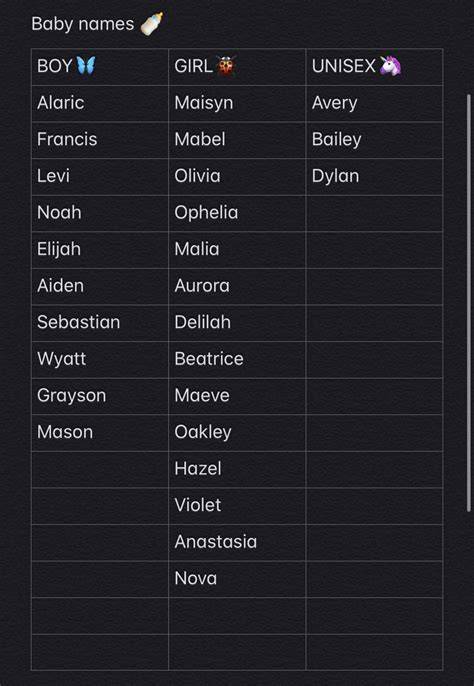Image resolution: width=474 pixels, height=686 pixels.
Task: Click the Alaric cell in boy column
Action: click(x=100, y=103)
